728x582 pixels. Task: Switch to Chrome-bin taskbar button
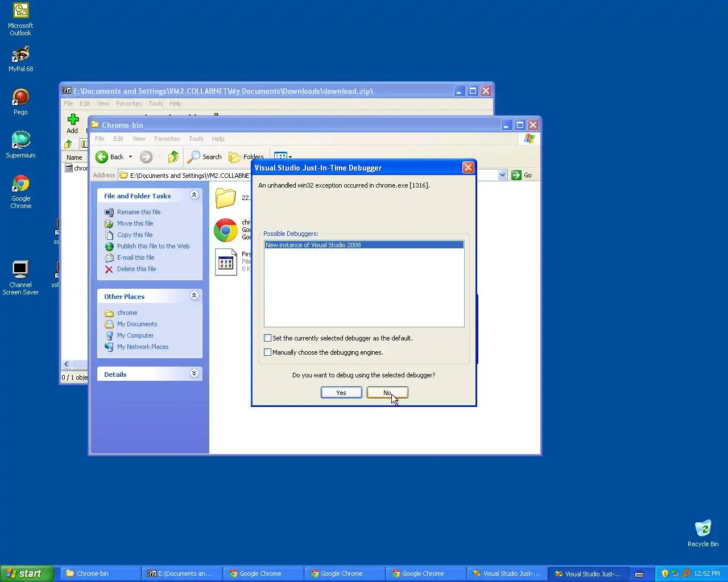pyautogui.click(x=101, y=573)
